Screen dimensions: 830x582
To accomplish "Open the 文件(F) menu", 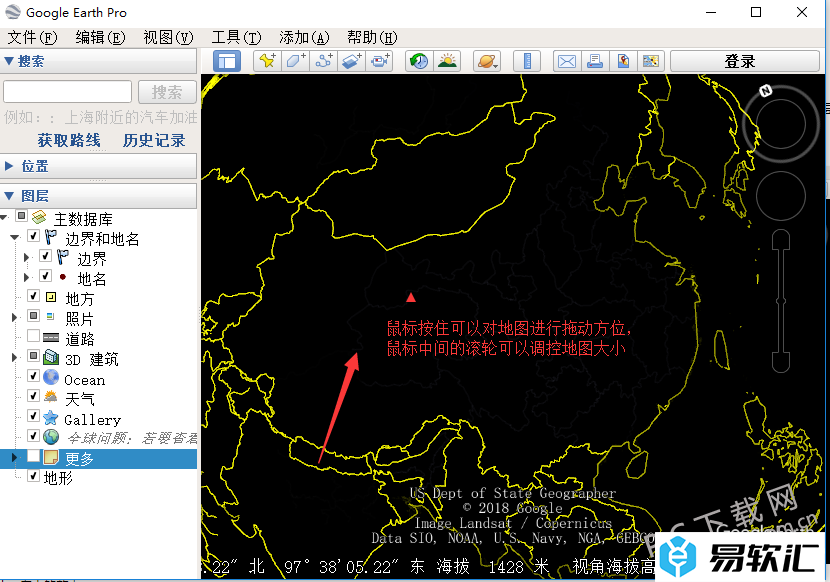I will point(32,38).
